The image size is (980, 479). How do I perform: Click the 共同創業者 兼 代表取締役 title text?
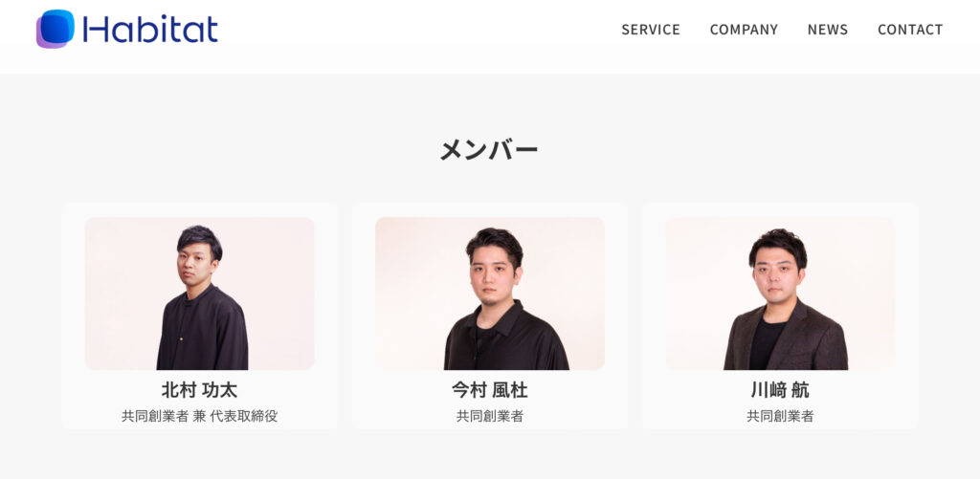click(199, 416)
